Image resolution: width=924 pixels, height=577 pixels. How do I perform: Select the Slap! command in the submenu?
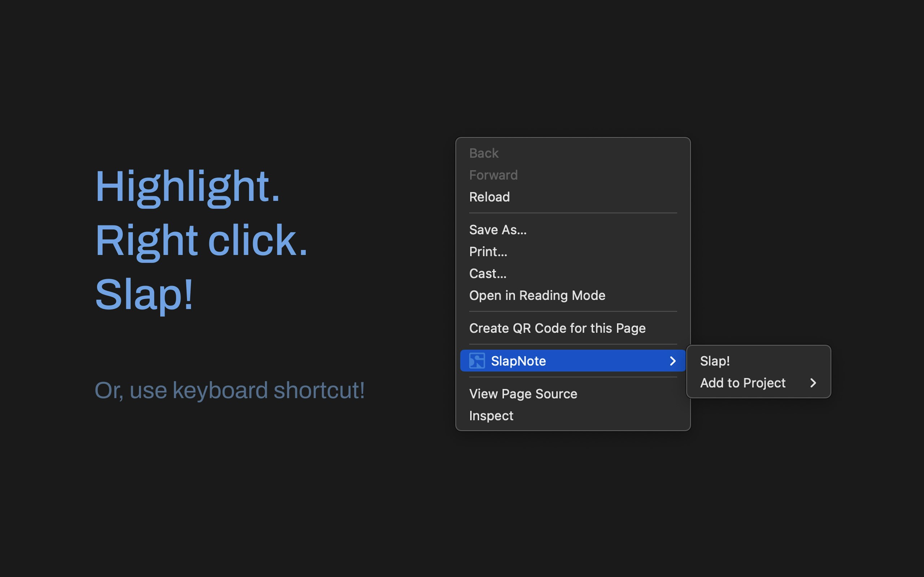coord(714,360)
